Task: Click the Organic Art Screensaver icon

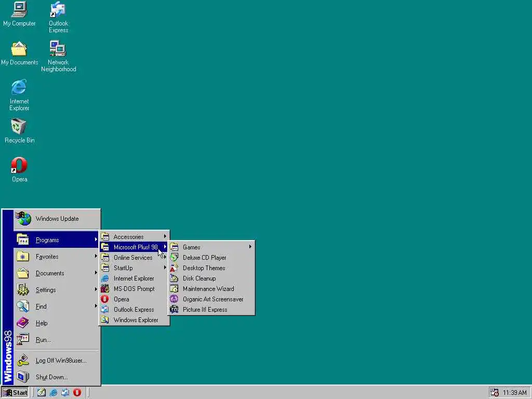Action: point(174,299)
